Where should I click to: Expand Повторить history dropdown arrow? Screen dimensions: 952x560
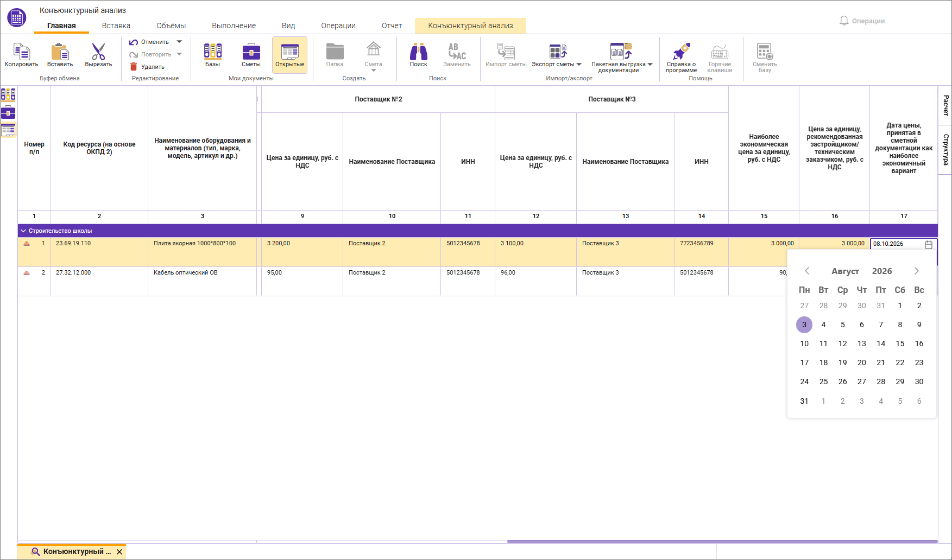[179, 54]
